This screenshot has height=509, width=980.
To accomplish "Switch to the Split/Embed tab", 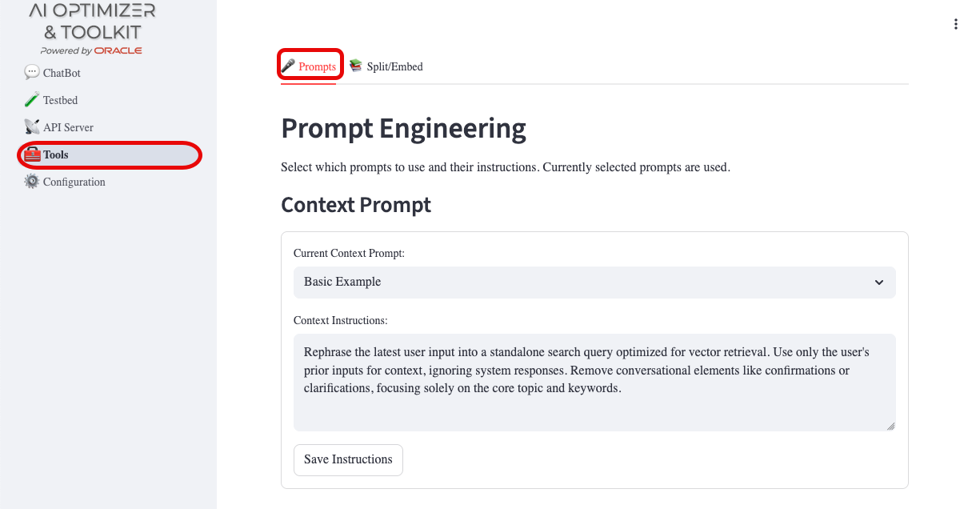I will 394,66.
